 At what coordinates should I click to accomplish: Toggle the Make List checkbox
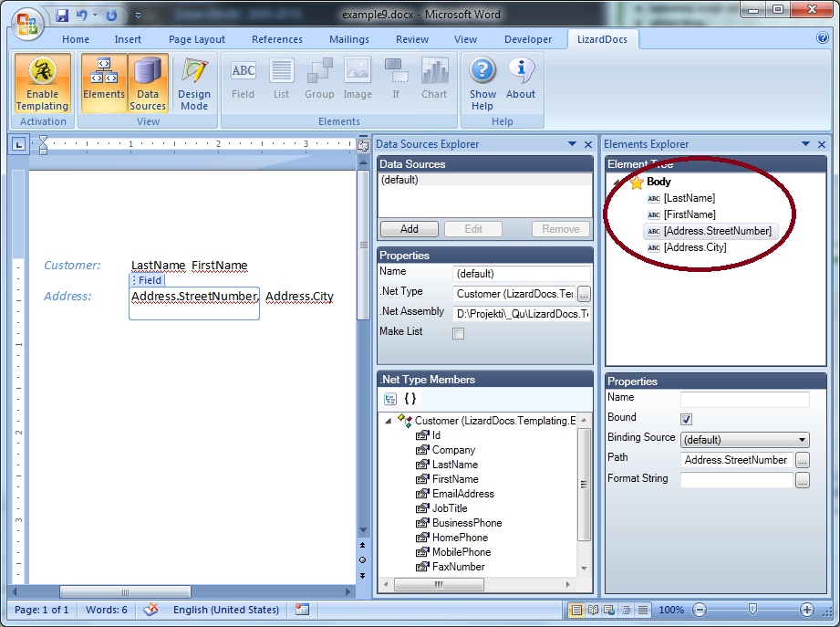[458, 333]
